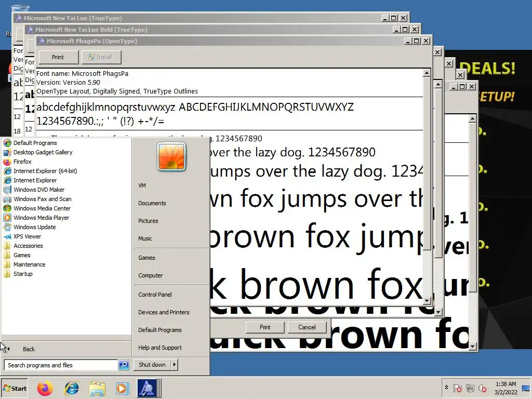Open Windows Explorer from the taskbar

click(97, 389)
